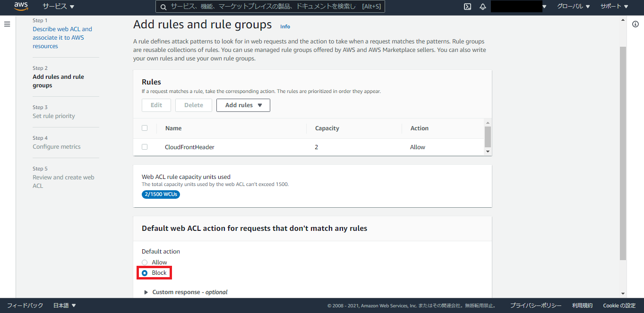Click the AWS logo home icon
Image resolution: width=644 pixels, height=313 pixels.
pos(21,7)
